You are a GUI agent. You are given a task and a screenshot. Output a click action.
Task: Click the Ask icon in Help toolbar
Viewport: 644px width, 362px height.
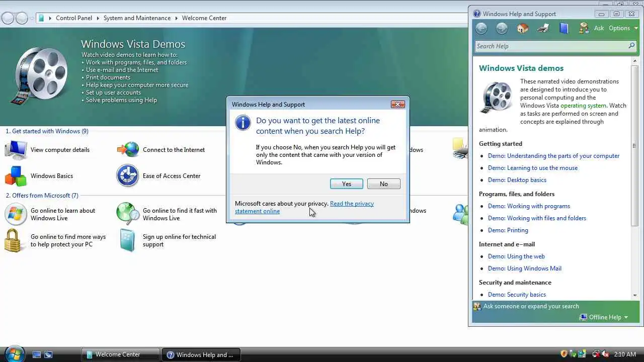click(584, 28)
